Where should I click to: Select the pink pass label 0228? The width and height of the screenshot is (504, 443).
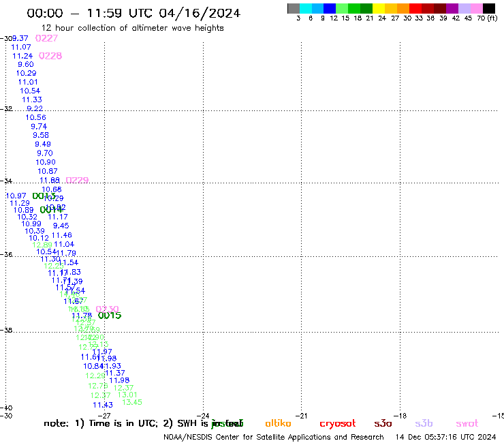50,56
